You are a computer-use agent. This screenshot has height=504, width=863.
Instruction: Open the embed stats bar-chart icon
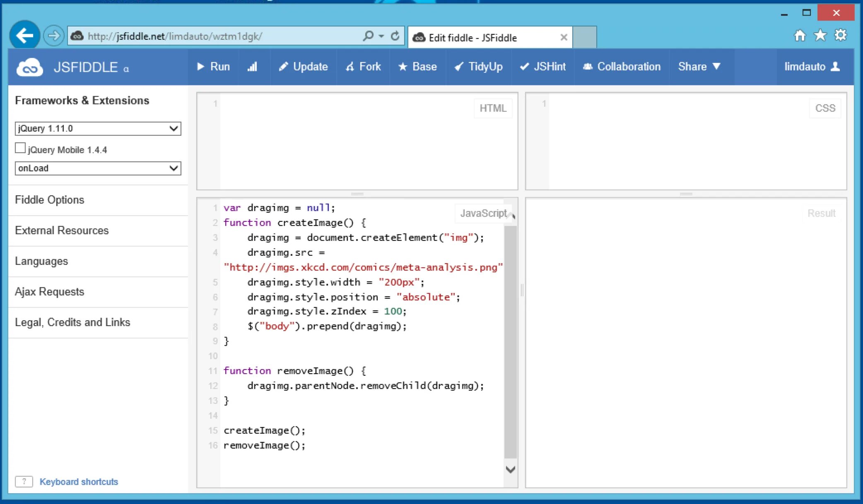pos(252,67)
